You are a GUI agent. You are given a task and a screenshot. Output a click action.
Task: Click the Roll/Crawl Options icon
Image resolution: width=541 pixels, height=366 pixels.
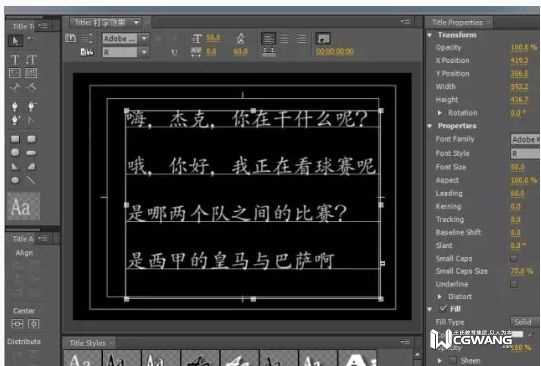[x=87, y=38]
